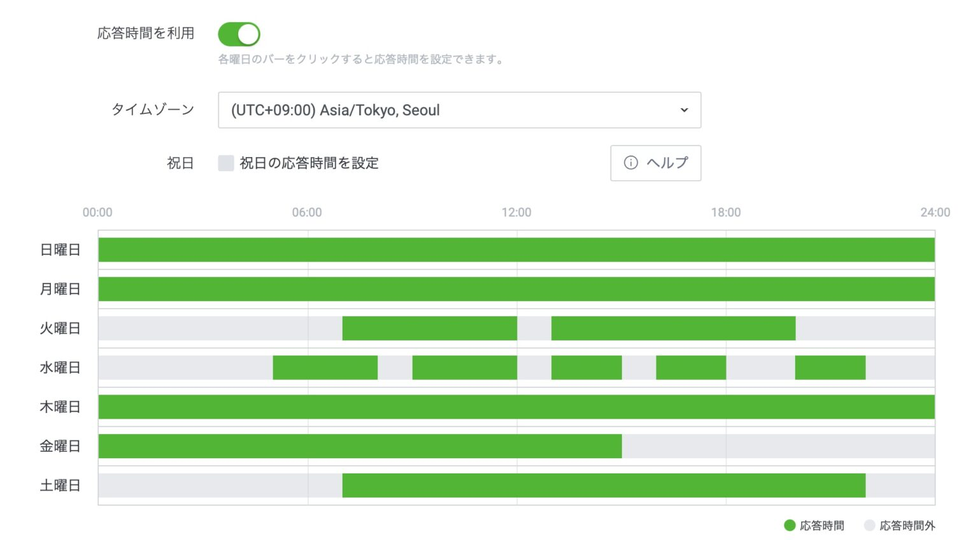Select the 木曜日 full-day schedule bar
This screenshot has width=978, height=560.
click(516, 407)
